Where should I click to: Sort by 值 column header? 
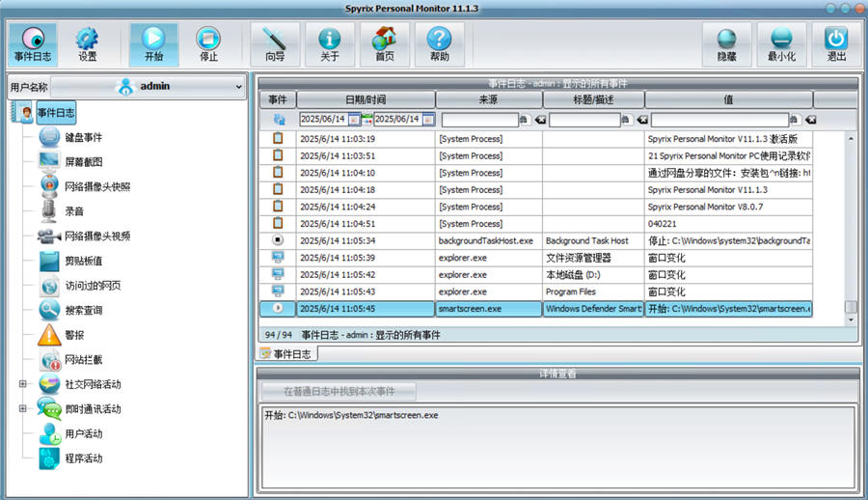[728, 99]
